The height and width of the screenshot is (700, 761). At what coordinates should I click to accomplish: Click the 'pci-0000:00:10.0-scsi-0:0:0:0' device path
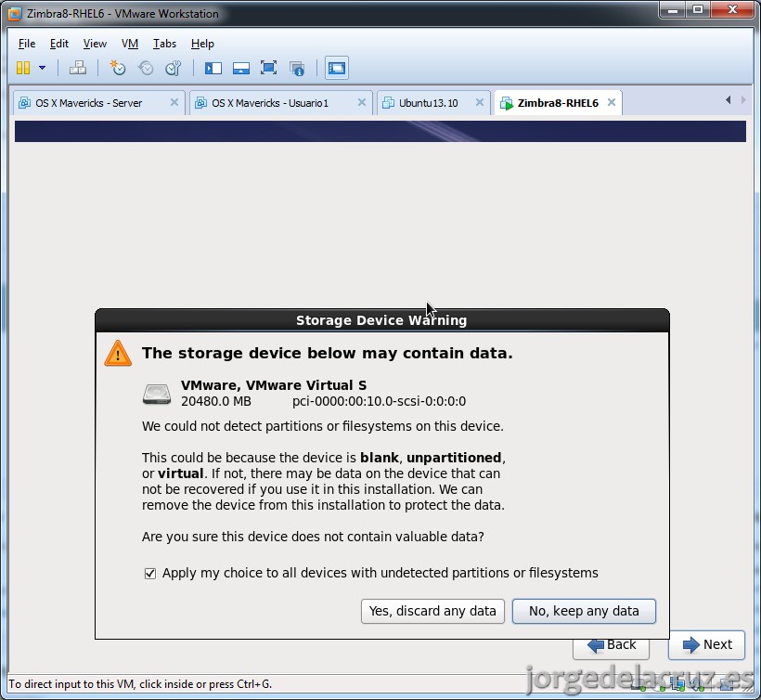(379, 401)
